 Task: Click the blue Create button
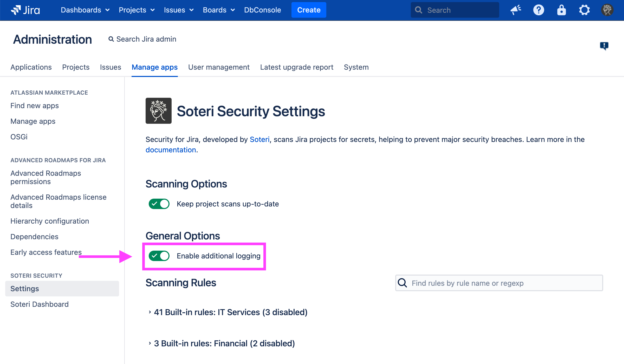[309, 10]
